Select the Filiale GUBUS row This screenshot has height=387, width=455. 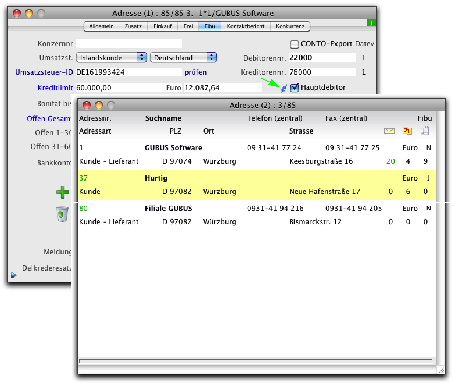coord(257,215)
